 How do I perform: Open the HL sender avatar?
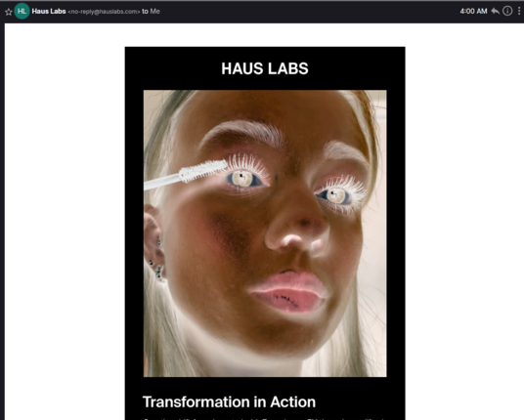point(22,11)
